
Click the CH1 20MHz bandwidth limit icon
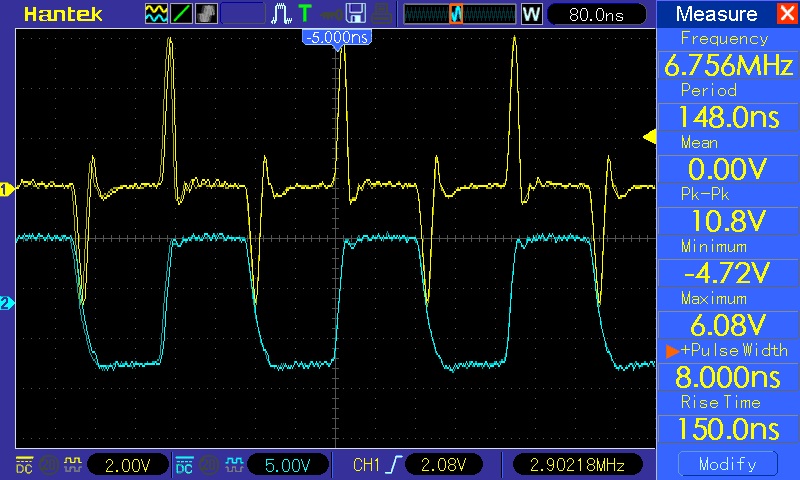49,465
